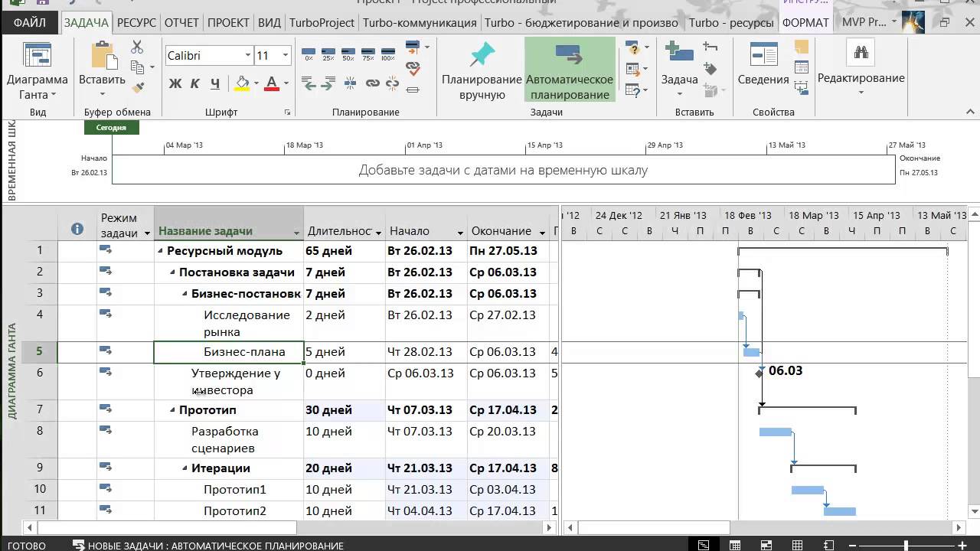Open Название задачи column filter arrow
Viewport: 980px width, 551px height.
coord(296,233)
